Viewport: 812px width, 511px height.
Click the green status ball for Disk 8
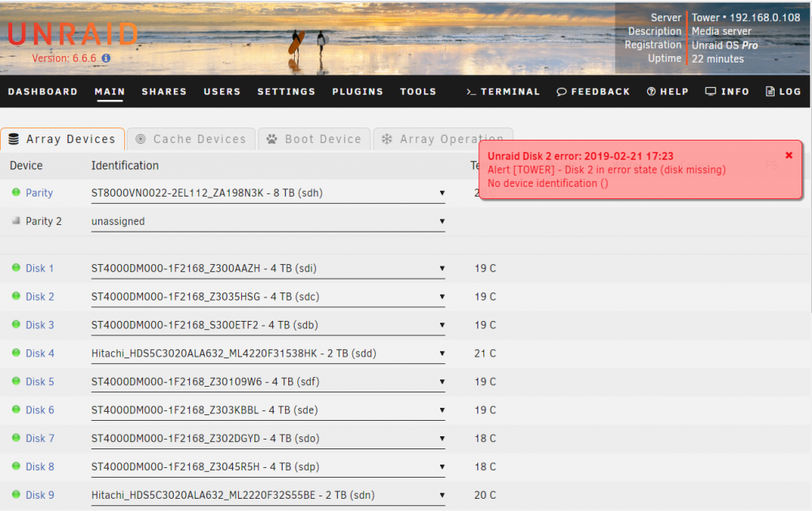16,466
